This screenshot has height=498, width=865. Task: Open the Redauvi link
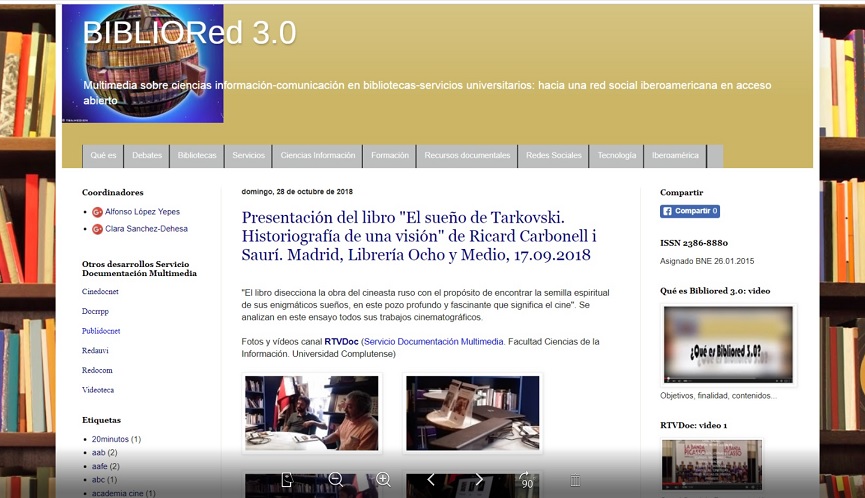point(95,350)
